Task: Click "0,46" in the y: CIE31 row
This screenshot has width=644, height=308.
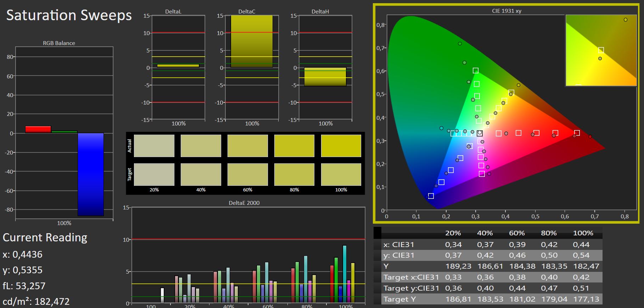Action: pyautogui.click(x=517, y=255)
